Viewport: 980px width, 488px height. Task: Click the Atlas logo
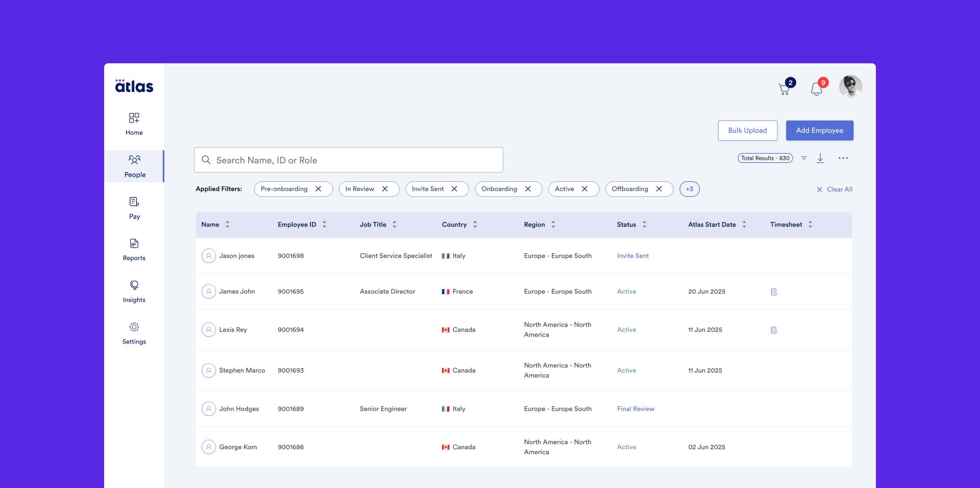(x=134, y=86)
